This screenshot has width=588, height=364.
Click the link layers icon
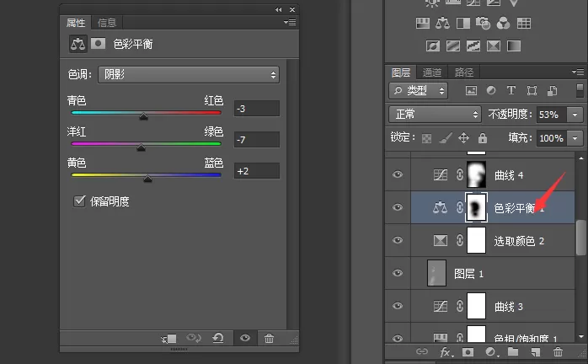click(422, 351)
